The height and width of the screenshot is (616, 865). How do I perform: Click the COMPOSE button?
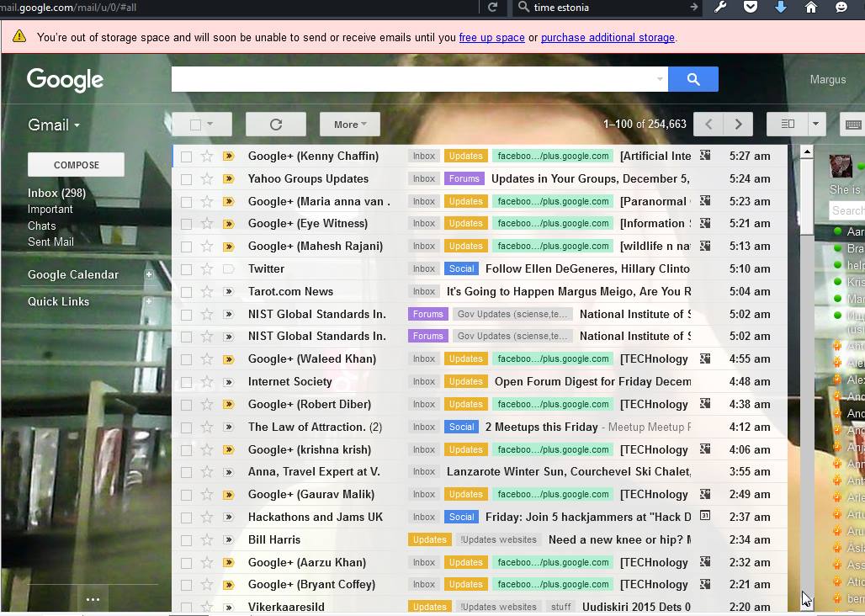pos(76,165)
